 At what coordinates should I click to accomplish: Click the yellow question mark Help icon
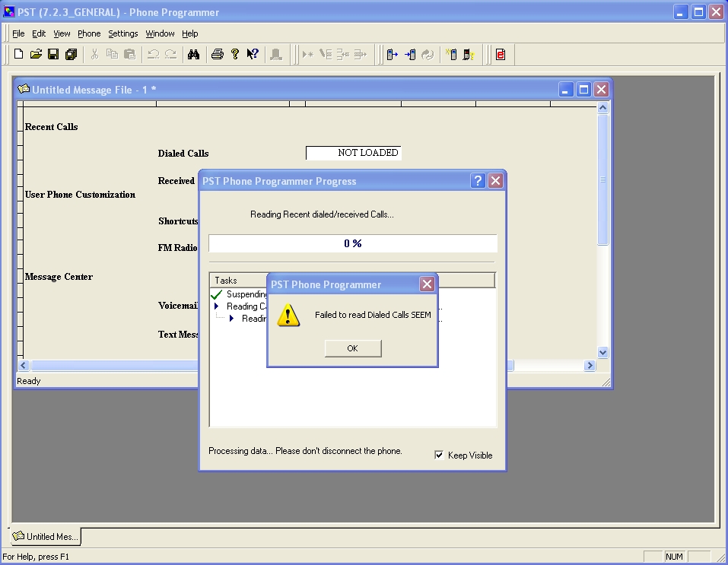point(235,54)
